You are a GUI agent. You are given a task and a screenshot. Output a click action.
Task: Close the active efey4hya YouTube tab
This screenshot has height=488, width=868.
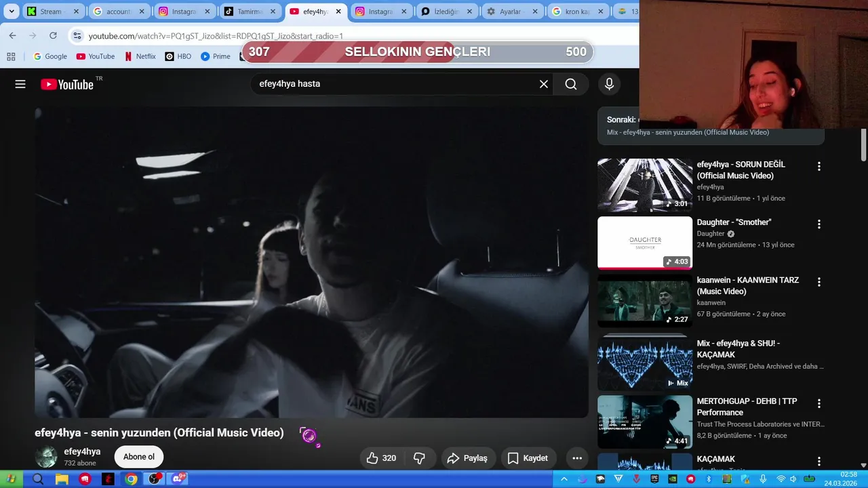coord(338,12)
